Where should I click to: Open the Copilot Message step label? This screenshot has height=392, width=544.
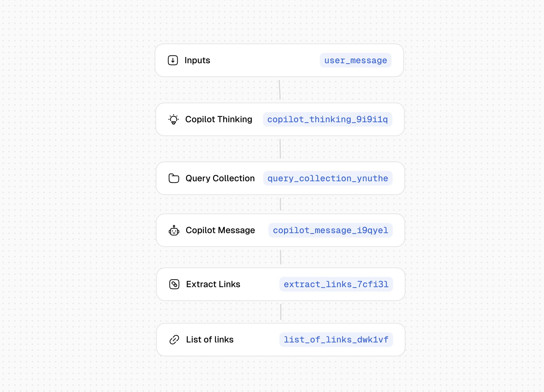pyautogui.click(x=220, y=230)
